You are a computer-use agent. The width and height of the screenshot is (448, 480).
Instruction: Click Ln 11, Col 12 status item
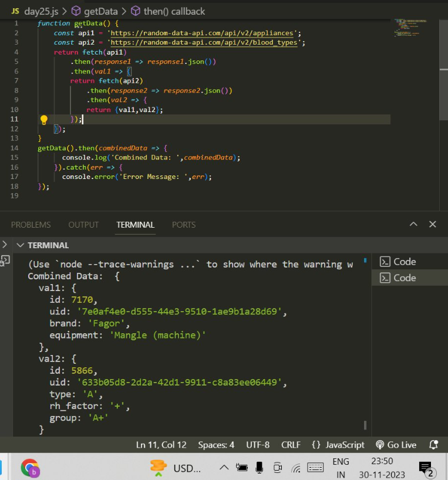(x=161, y=445)
